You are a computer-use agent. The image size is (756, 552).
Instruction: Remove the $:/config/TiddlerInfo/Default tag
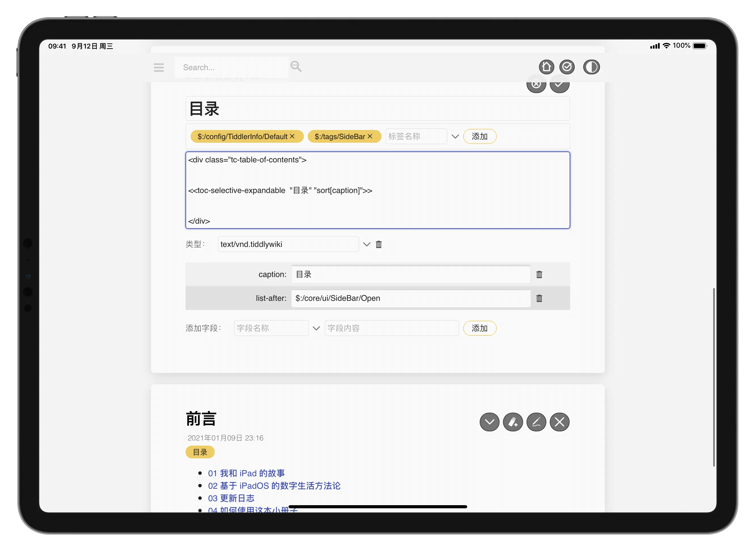coord(292,136)
